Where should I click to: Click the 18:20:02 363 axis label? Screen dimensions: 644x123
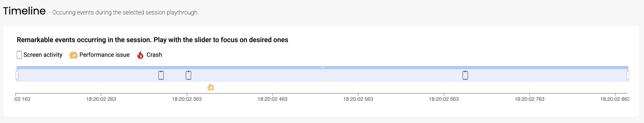pyautogui.click(x=187, y=99)
